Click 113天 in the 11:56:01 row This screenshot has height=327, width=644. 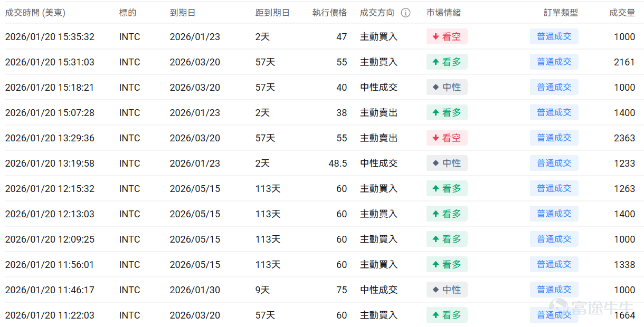click(268, 265)
